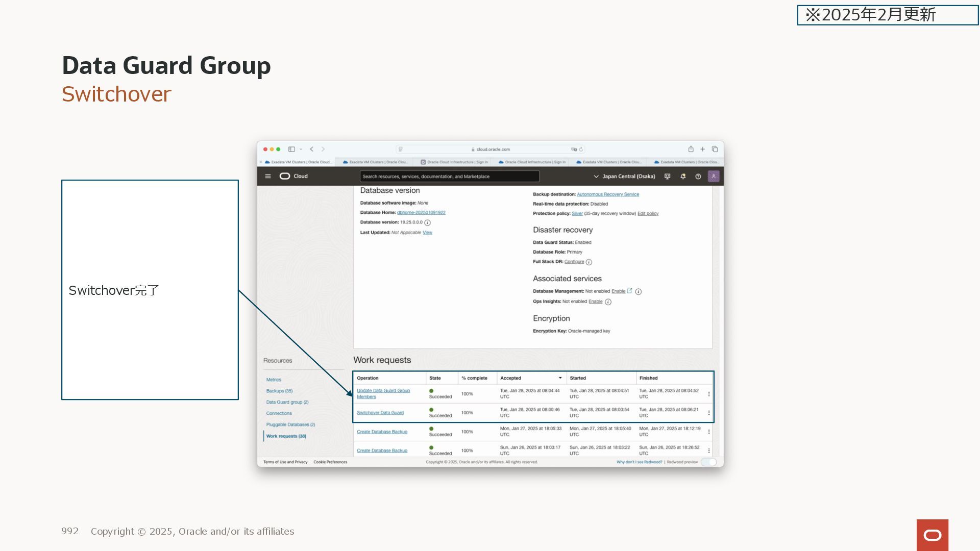Open the notifications bell icon
Screen dimensions: 980x551
[x=683, y=177]
